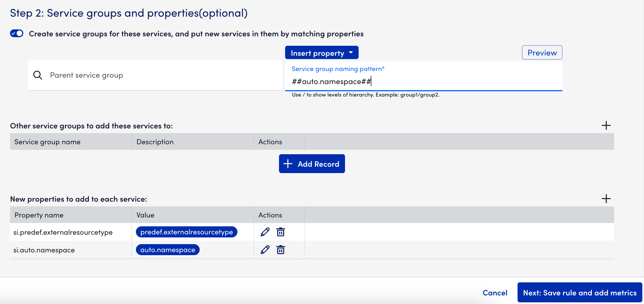Toggle off create service groups switch

pos(17,34)
